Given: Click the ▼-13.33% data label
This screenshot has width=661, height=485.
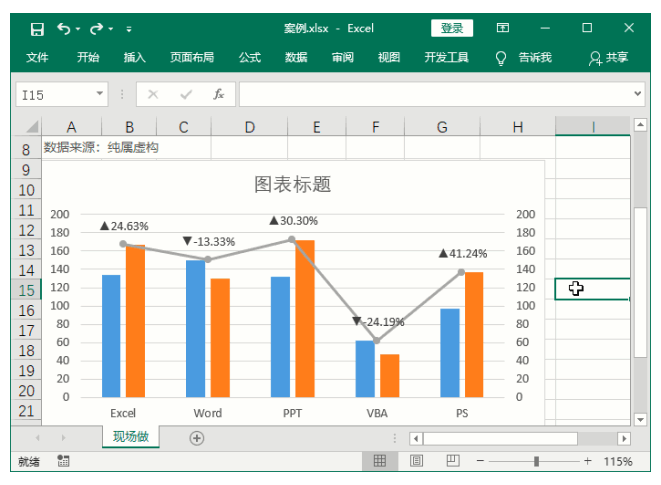Looking at the screenshot, I should (209, 242).
